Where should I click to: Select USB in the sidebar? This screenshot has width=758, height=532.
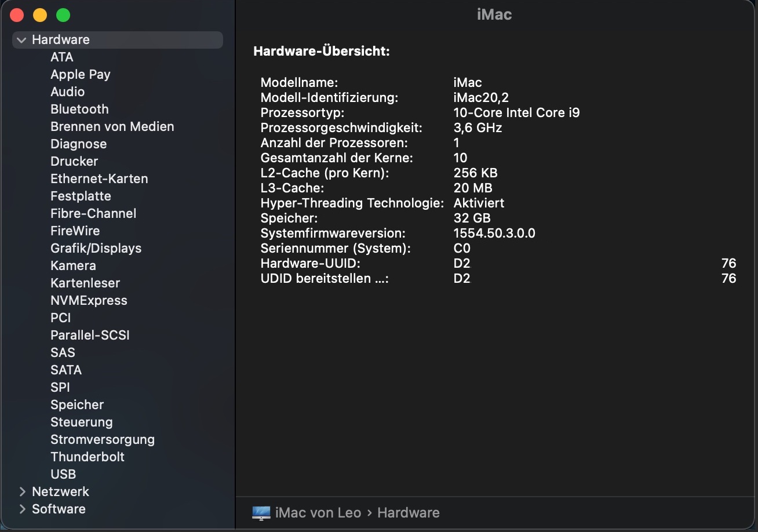63,474
